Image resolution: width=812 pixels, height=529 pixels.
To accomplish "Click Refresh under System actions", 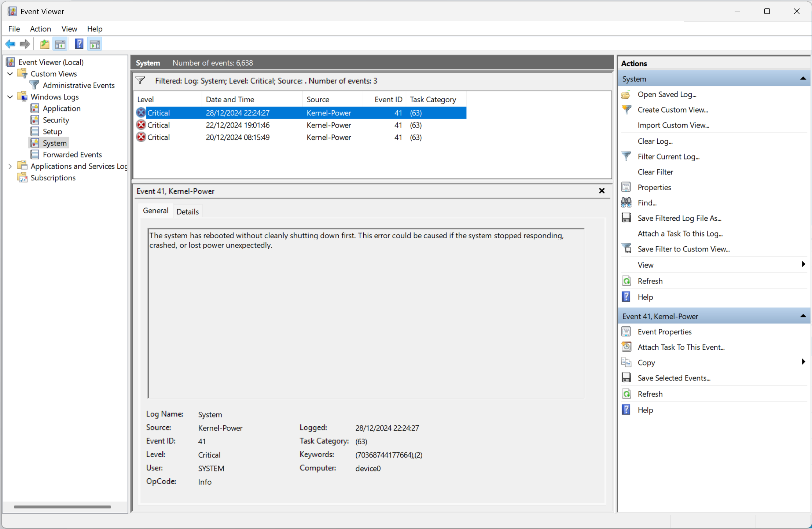I will coord(650,281).
